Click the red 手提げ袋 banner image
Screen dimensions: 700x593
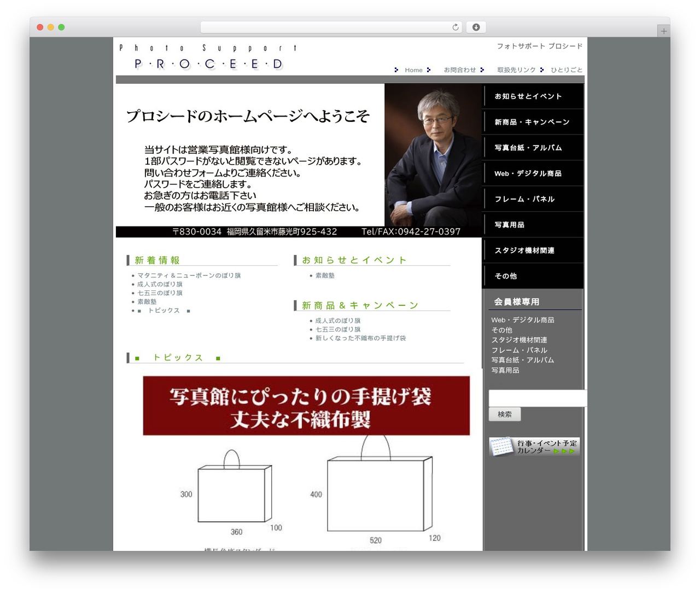(306, 406)
